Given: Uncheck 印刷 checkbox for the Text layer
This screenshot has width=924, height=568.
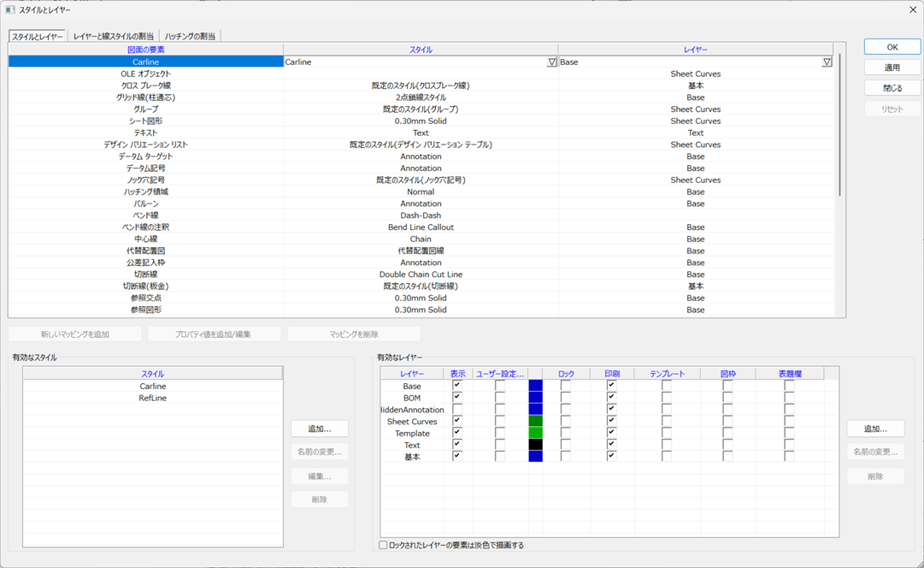Looking at the screenshot, I should point(611,445).
